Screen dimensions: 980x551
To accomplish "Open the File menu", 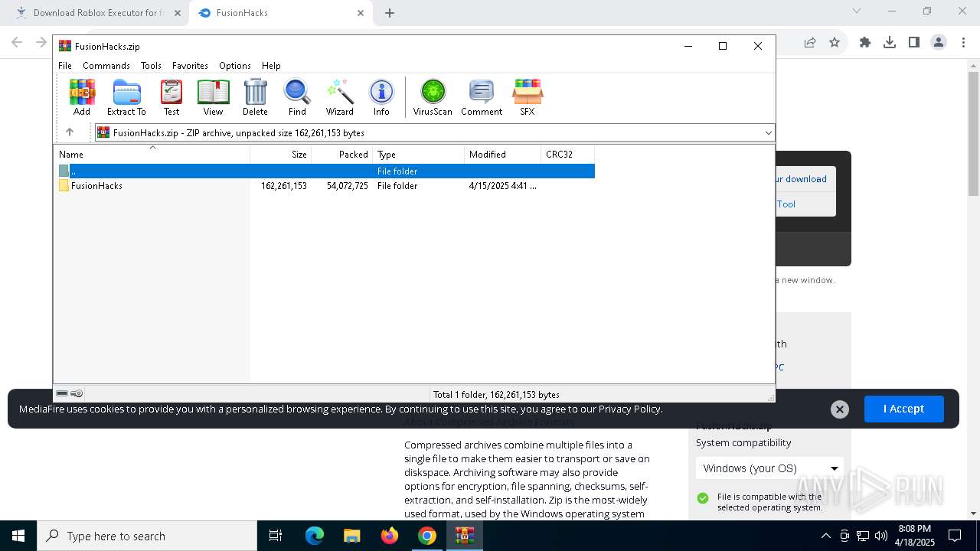I will point(65,66).
